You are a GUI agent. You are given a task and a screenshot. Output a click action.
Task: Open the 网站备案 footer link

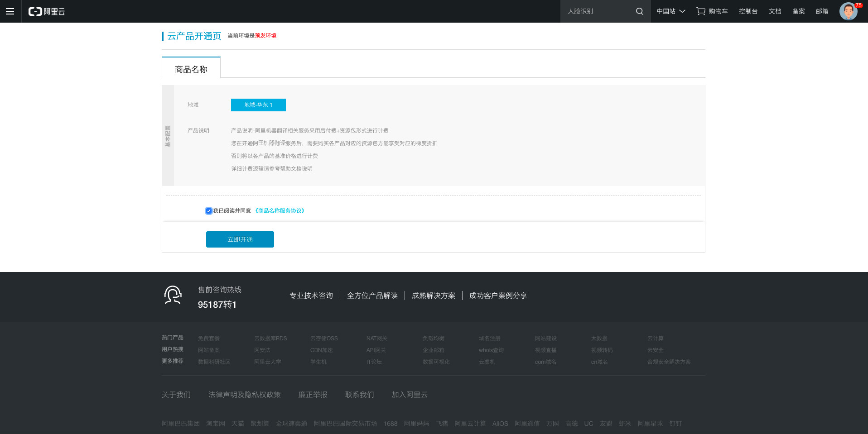(209, 350)
